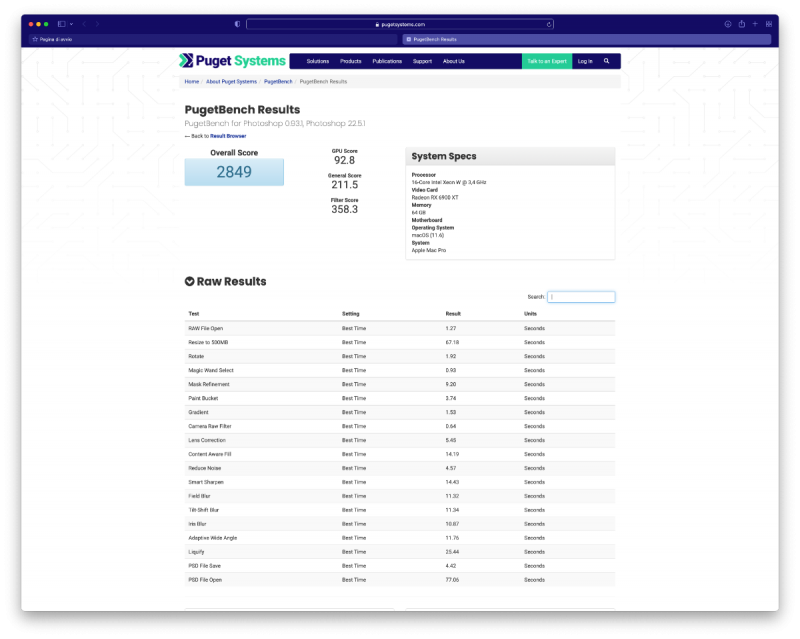Screen dimensions: 800x639
Task: Select the Paint Bucket row
Action: tap(399, 398)
